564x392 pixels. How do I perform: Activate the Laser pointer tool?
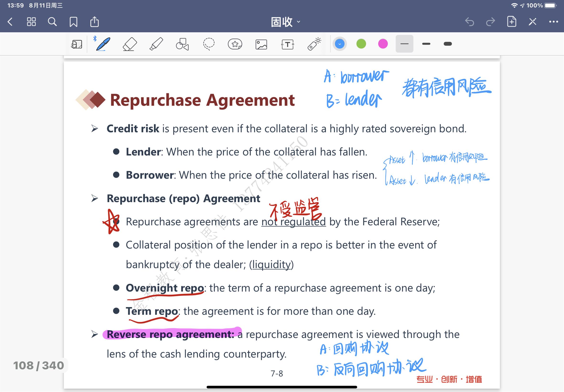click(314, 44)
